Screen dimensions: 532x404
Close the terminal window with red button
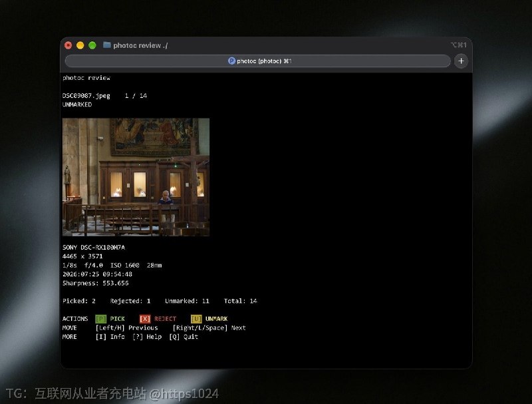[x=68, y=45]
